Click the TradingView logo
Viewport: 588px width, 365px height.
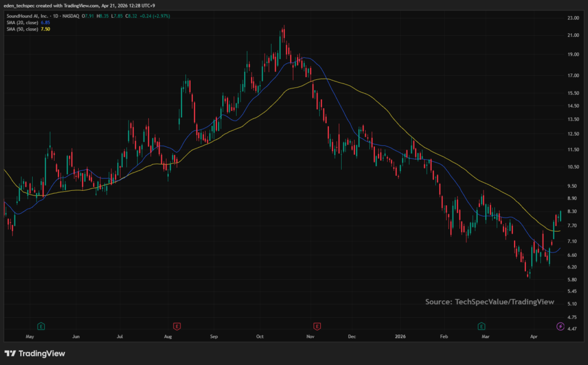pos(34,354)
